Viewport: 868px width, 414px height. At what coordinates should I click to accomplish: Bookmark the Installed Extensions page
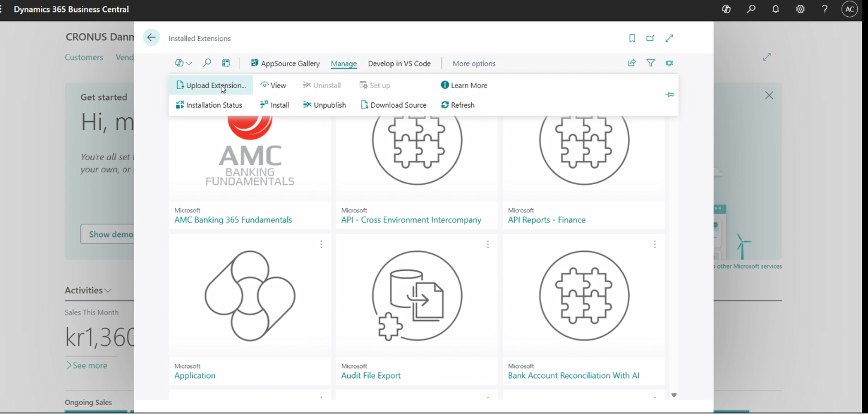point(632,38)
